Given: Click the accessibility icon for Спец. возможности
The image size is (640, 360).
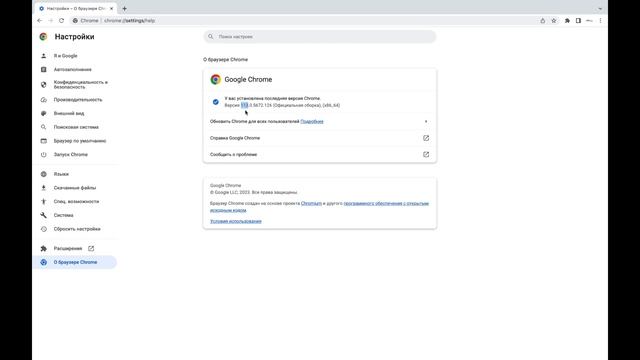Looking at the screenshot, I should [x=44, y=201].
